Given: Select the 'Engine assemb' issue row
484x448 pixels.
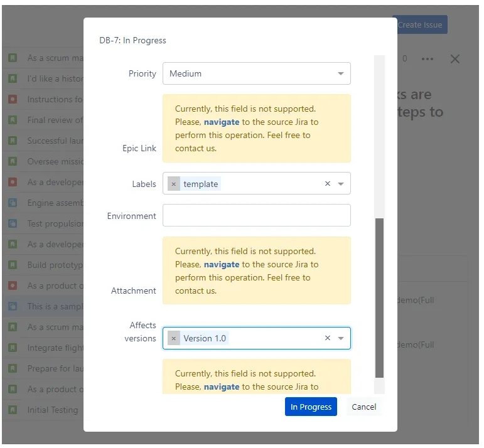Looking at the screenshot, I should [x=43, y=203].
